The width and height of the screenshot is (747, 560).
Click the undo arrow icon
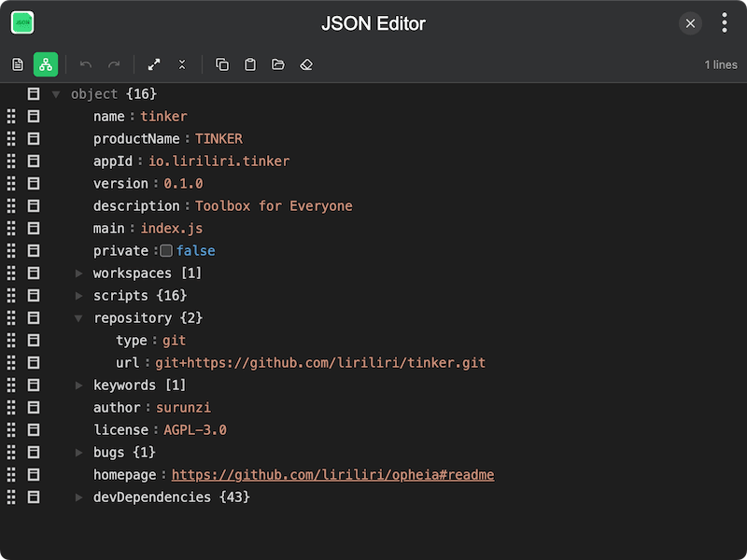pos(85,64)
